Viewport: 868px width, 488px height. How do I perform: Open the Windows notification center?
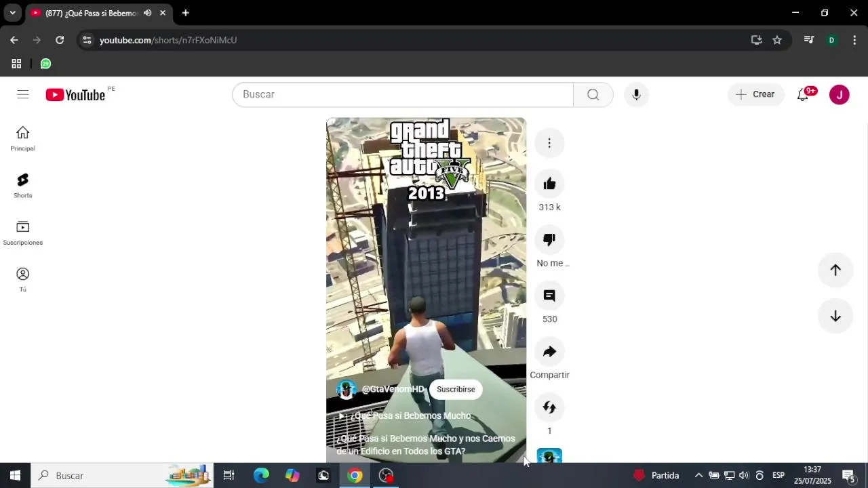(x=848, y=476)
